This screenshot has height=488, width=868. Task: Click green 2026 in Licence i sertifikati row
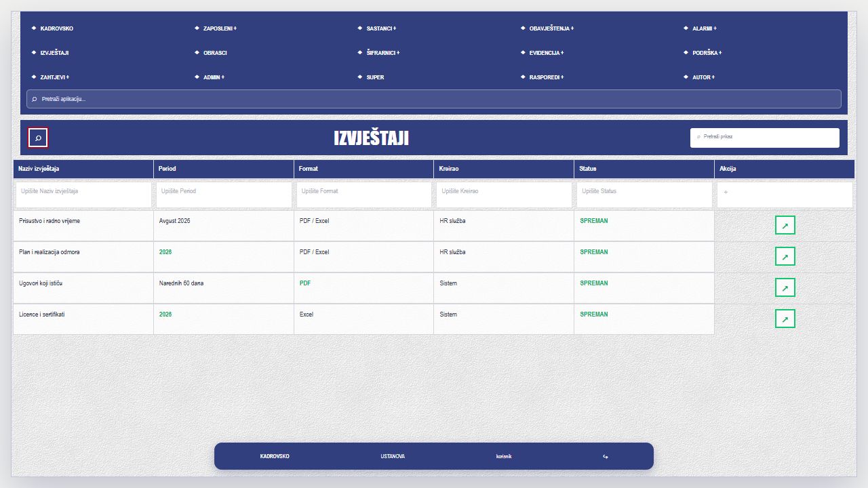(165, 314)
